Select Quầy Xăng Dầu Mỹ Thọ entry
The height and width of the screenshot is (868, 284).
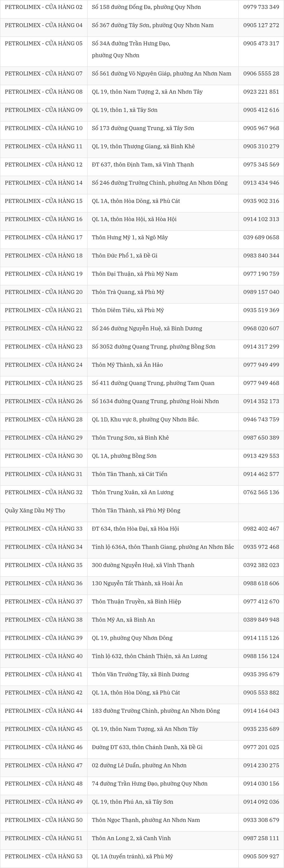tap(35, 510)
